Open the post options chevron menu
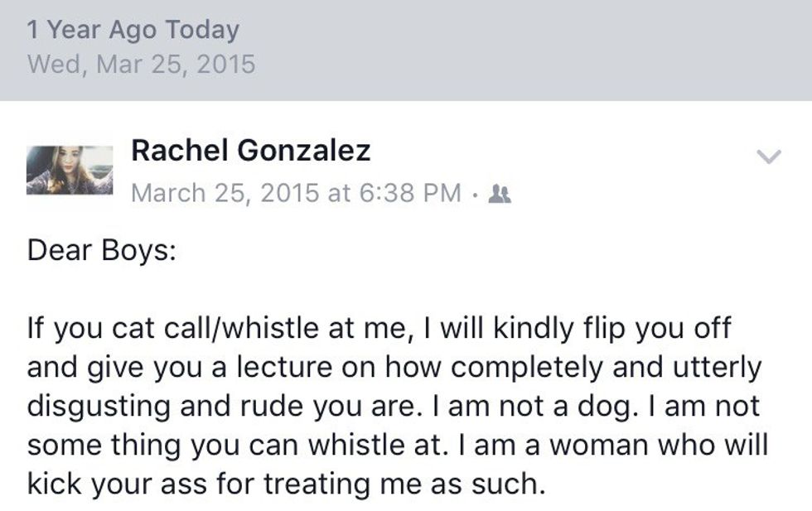Viewport: 812px width, 511px height. pyautogui.click(x=770, y=156)
